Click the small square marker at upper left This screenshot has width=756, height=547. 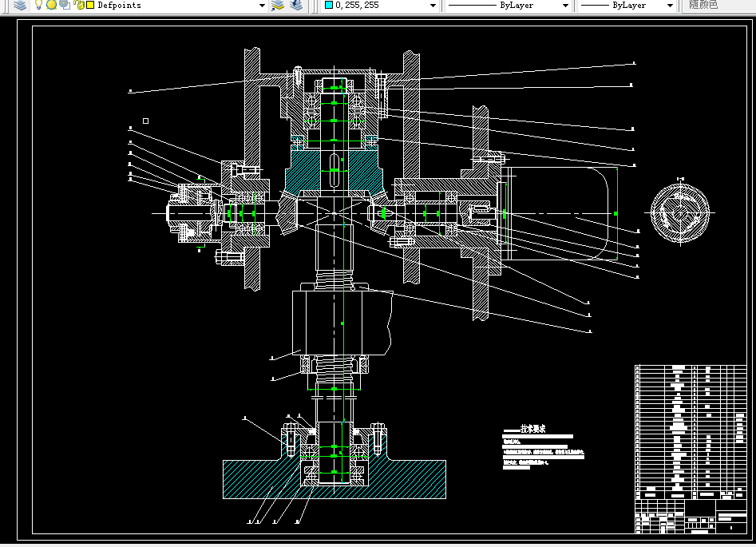[x=145, y=121]
